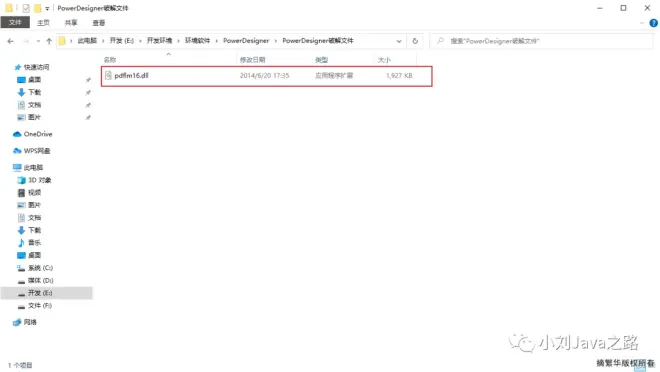
Task: Click the 3D 对象 cube icon
Action: [21, 180]
